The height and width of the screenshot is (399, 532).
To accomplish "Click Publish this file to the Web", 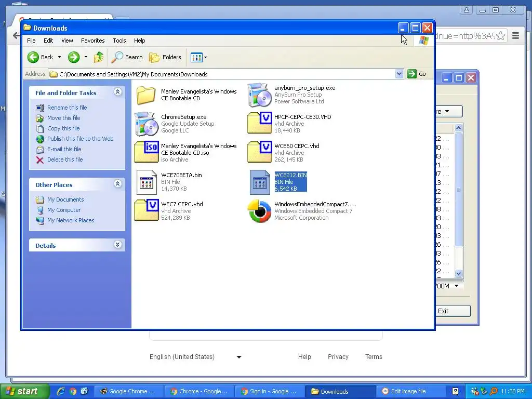I will tap(80, 138).
